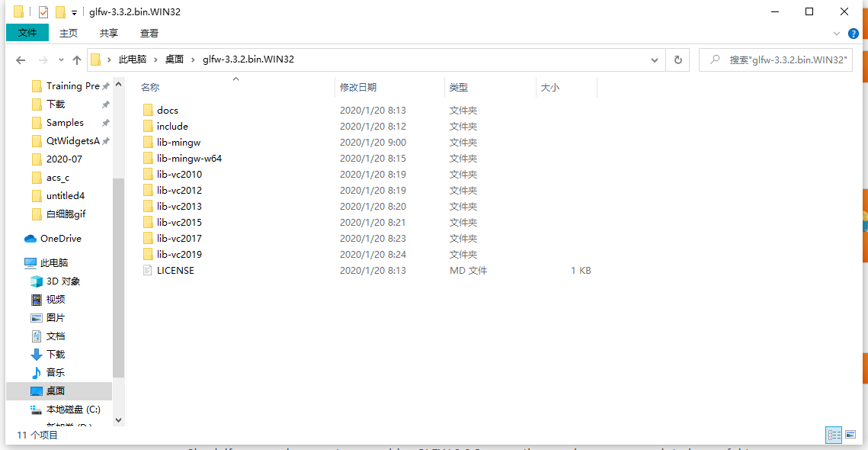Click navigation pane scroll down arrow
This screenshot has width=868, height=450.
click(118, 420)
